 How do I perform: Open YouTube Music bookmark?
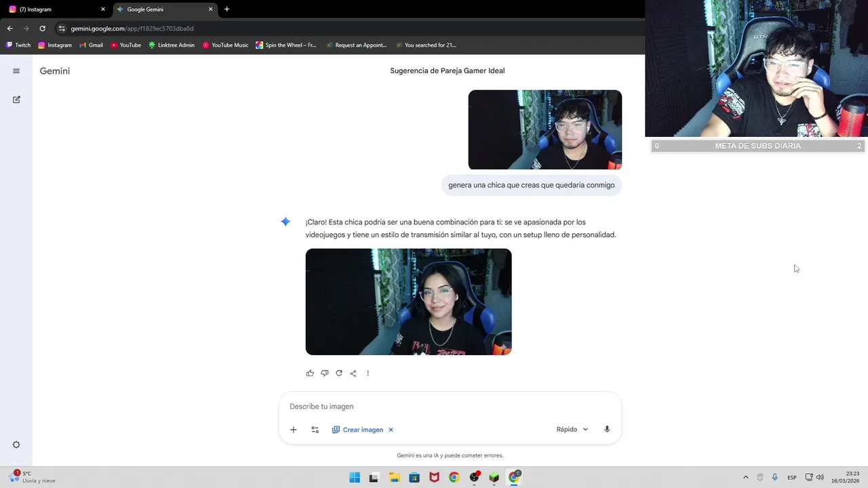tap(226, 45)
